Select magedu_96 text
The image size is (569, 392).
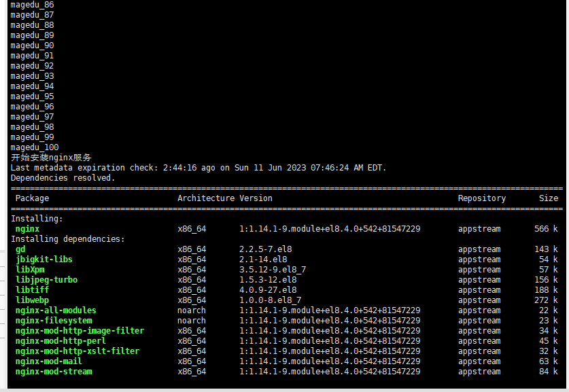click(33, 107)
